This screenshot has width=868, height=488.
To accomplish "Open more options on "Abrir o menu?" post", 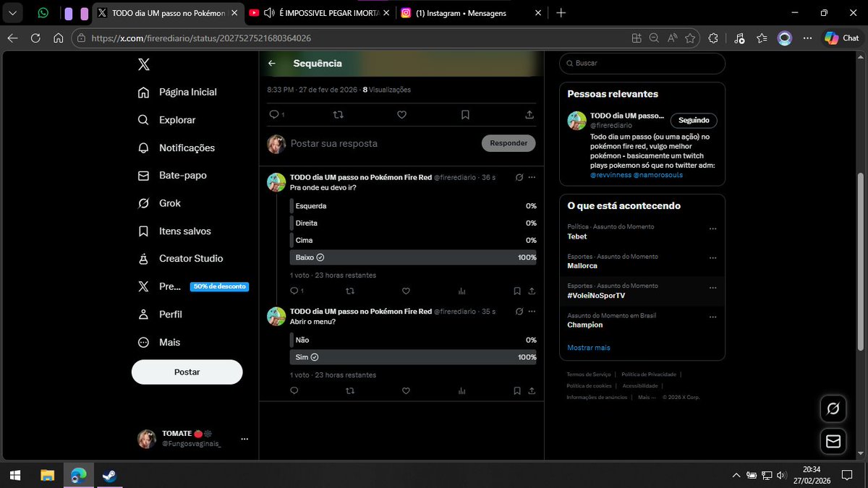I will coord(532,311).
